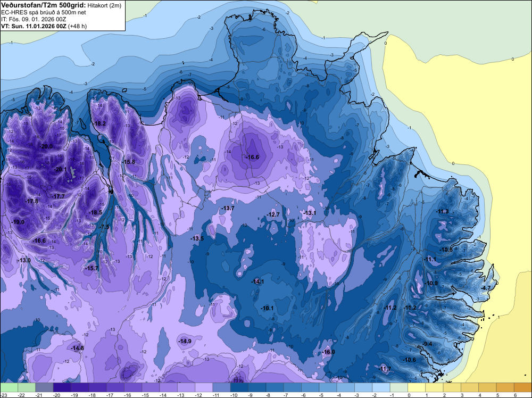Click the bold -10.6 temperature value

coord(409,360)
